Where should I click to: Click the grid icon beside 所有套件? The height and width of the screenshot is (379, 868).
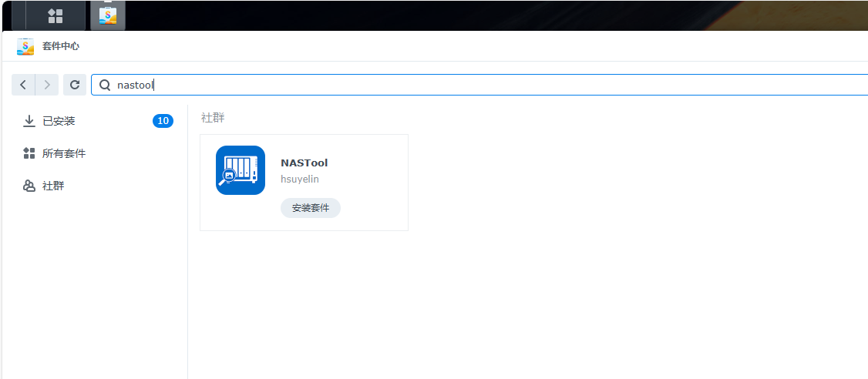pyautogui.click(x=29, y=153)
